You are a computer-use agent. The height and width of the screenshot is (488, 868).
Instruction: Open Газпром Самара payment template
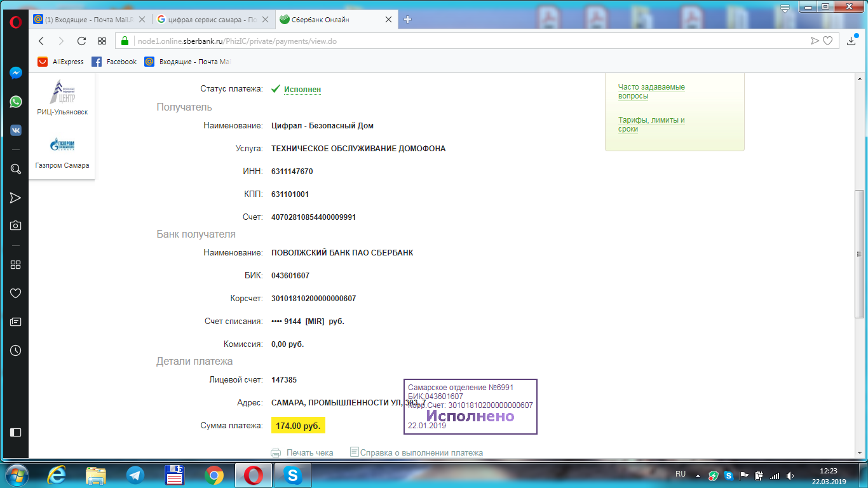tap(62, 152)
